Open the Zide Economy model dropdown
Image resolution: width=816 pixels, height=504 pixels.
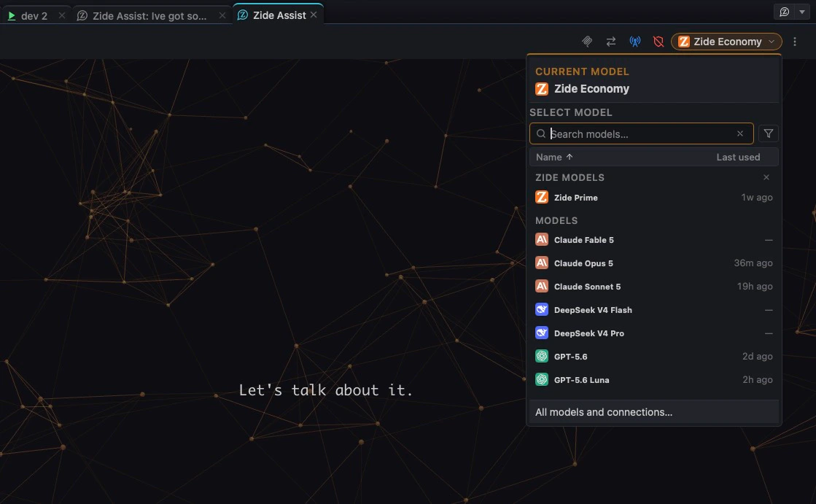tap(726, 42)
